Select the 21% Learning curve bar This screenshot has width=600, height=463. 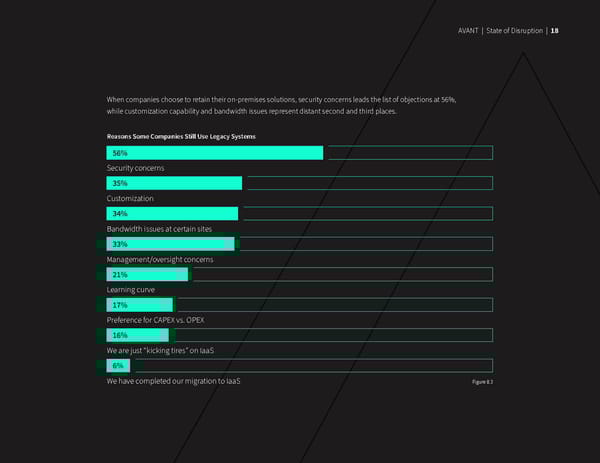coord(147,274)
